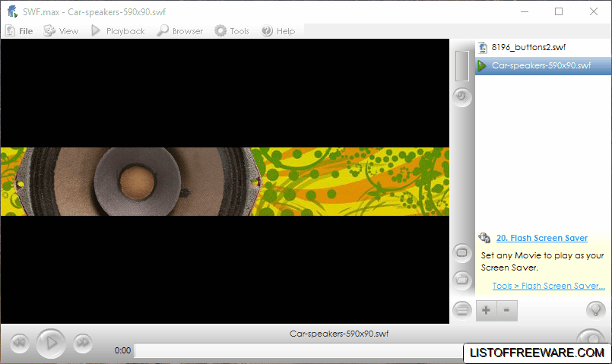Click the Flash Screen Saver tip icon

pos(484,237)
